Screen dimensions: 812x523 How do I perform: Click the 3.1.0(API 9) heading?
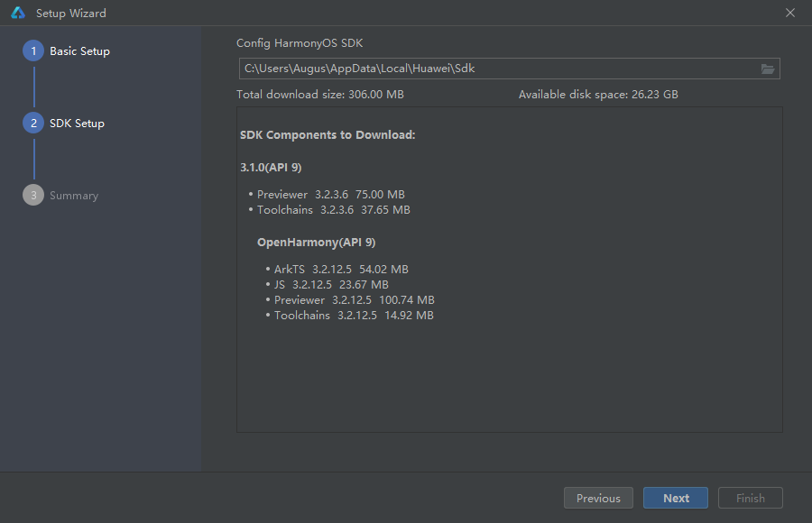tap(271, 167)
